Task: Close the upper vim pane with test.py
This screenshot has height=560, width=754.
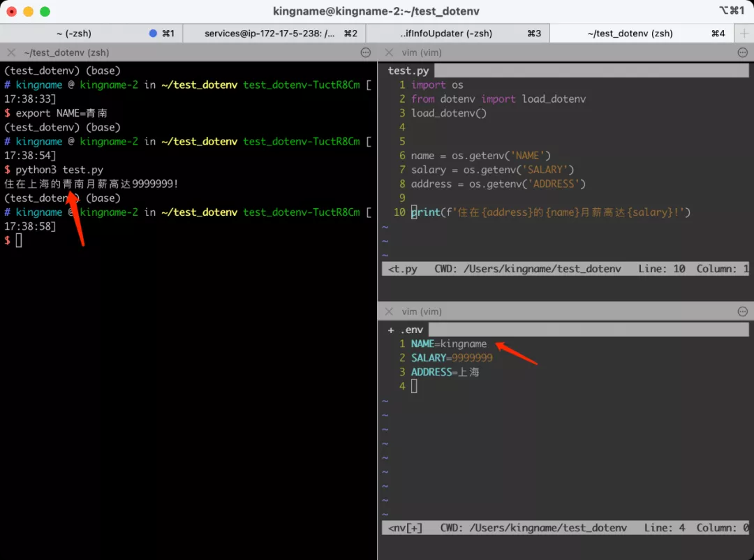Action: click(x=389, y=52)
